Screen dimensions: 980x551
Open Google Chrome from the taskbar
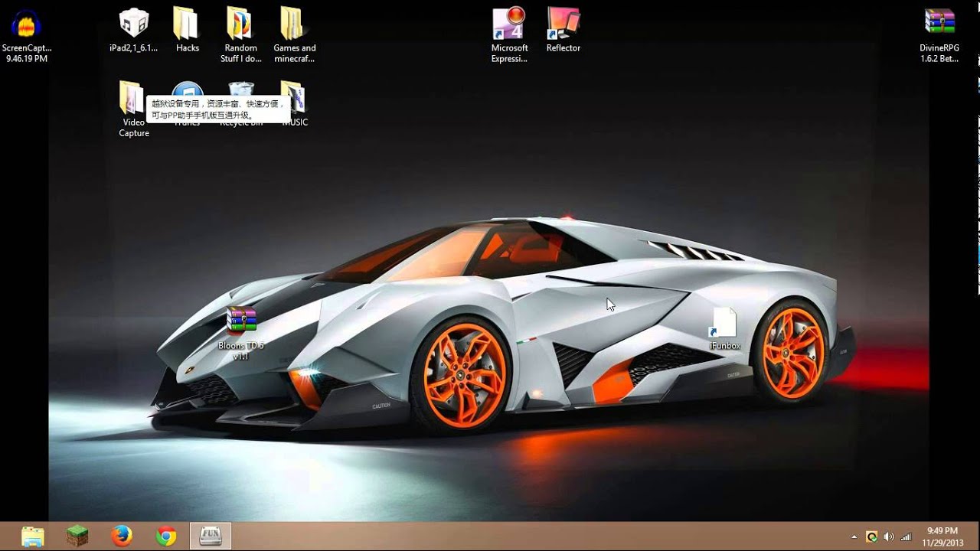point(165,536)
